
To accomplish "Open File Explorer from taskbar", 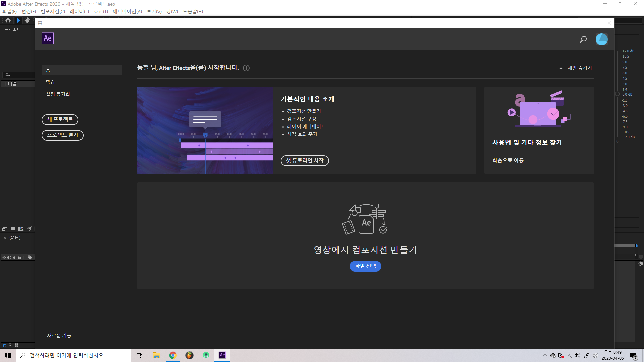I will pyautogui.click(x=156, y=355).
